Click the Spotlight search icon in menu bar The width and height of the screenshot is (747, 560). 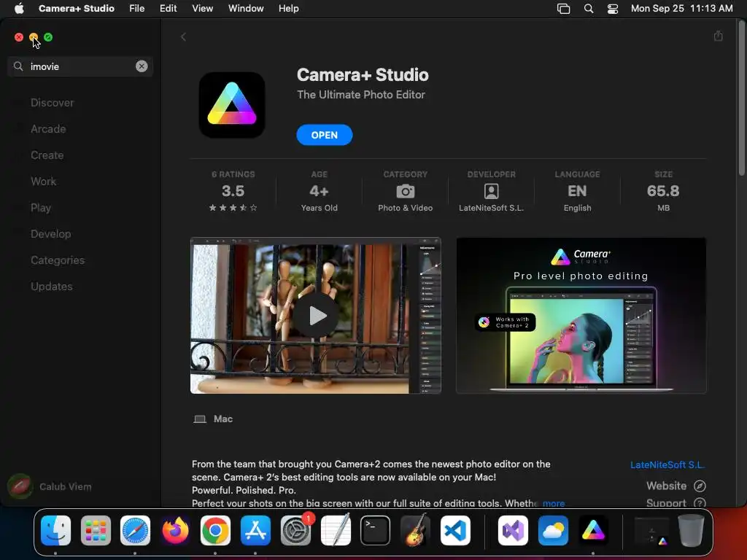[x=589, y=8]
